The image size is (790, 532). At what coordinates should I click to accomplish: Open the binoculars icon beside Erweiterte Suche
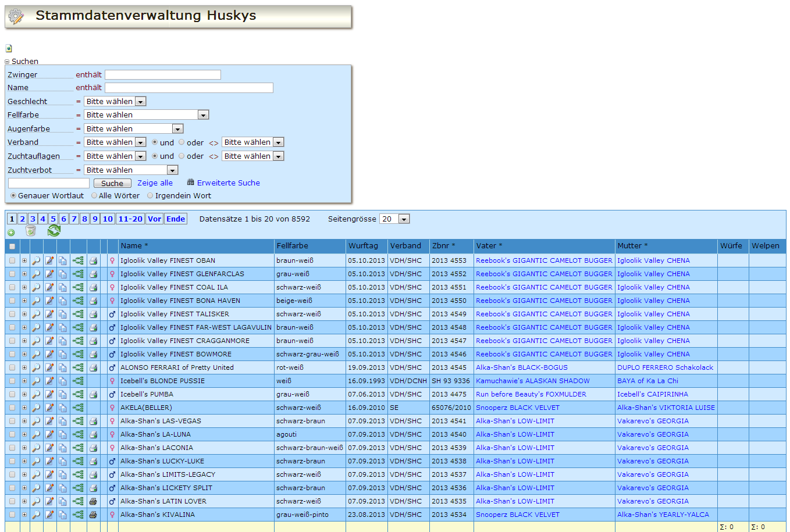click(x=190, y=183)
